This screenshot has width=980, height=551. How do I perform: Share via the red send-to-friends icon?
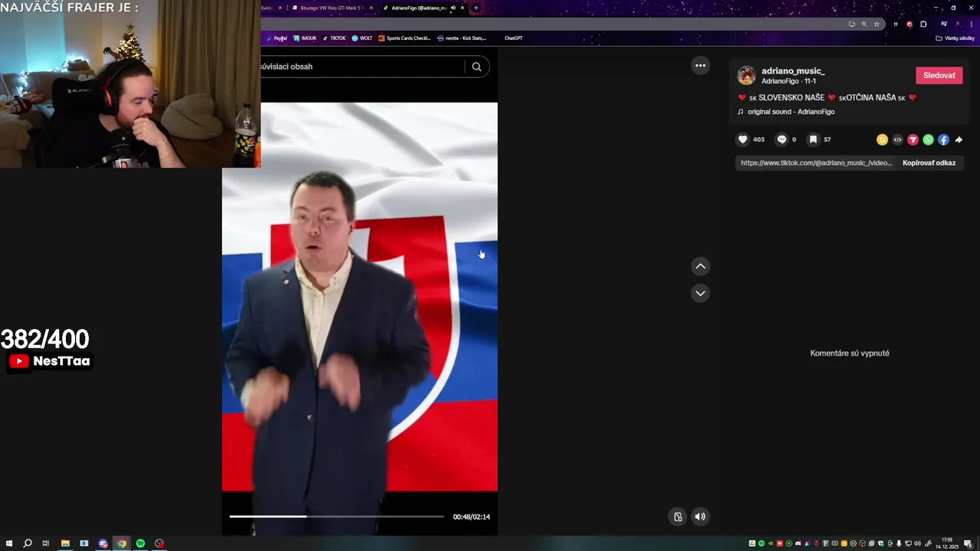[913, 139]
